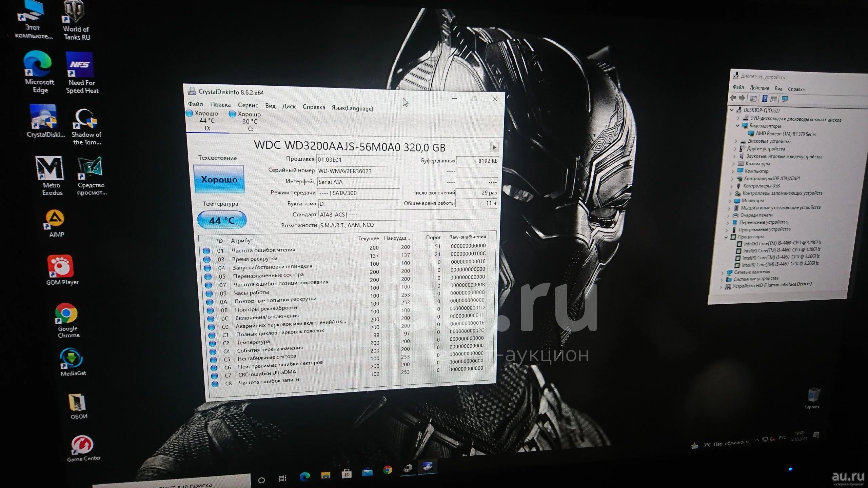Expand DVD-дисководы и дисководы компакт-дисков node
Viewport: 868px width, 488px height.
738,118
